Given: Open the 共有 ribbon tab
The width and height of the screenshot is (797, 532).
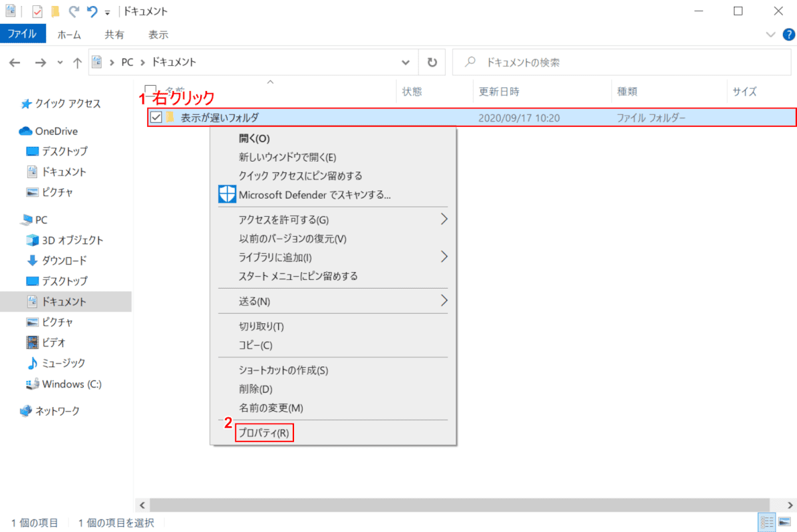Looking at the screenshot, I should tap(114, 35).
